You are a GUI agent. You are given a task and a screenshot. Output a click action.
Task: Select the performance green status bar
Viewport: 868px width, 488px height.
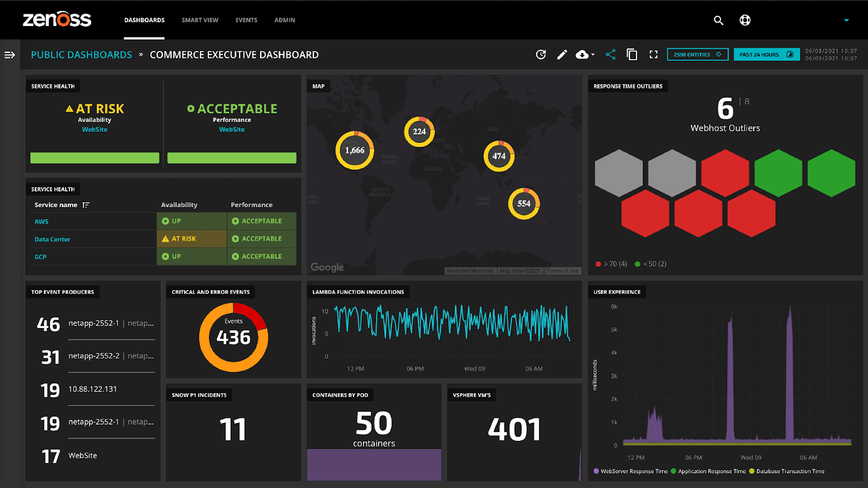pos(232,158)
